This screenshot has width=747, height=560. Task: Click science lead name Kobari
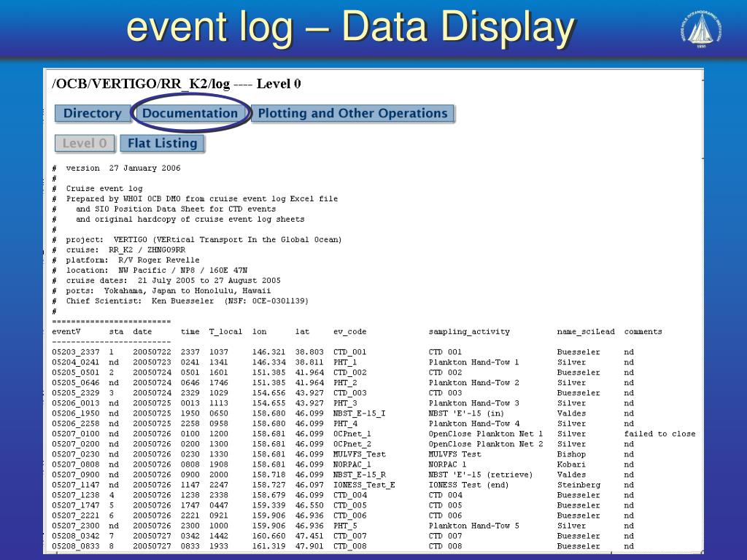pyautogui.click(x=572, y=464)
